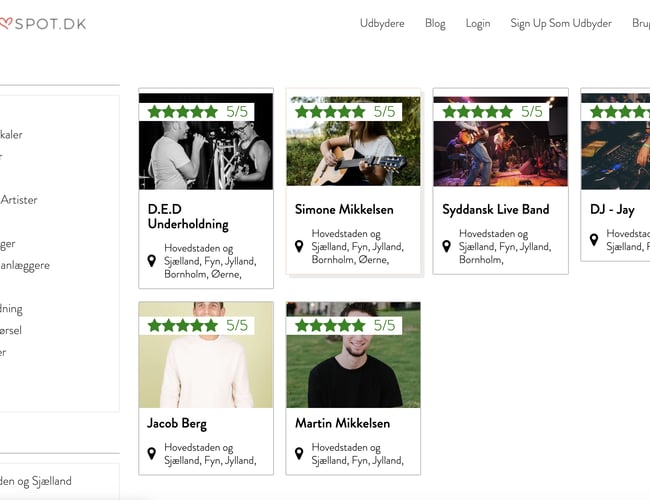Click location pin icon on D.E.D Underholdning card

tap(152, 261)
